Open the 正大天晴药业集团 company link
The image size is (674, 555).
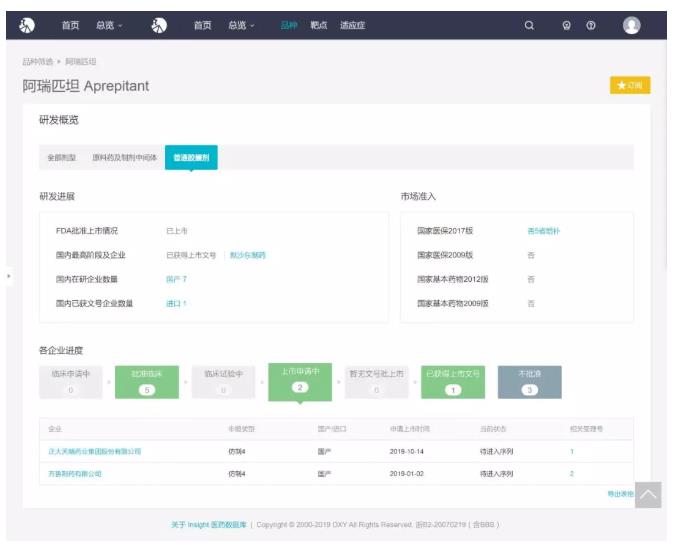coord(95,451)
